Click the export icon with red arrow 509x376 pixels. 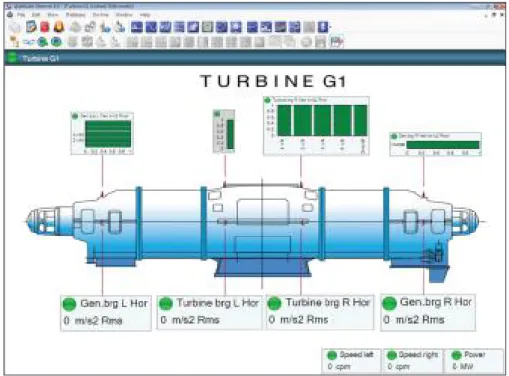tap(337, 42)
